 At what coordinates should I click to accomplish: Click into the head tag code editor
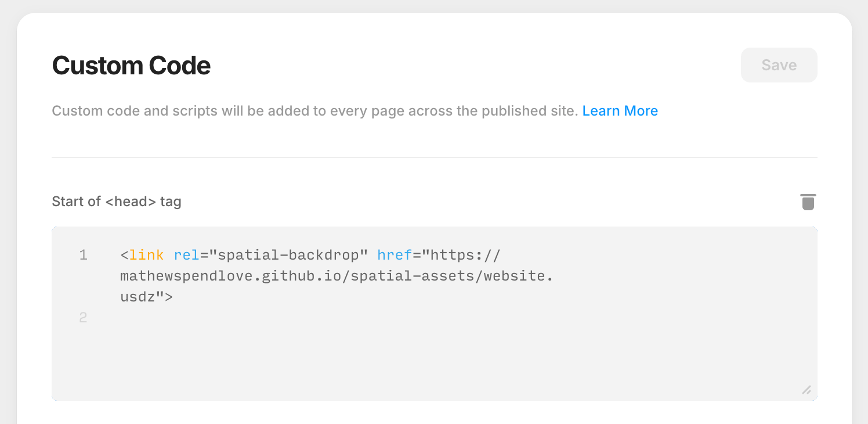point(434,314)
